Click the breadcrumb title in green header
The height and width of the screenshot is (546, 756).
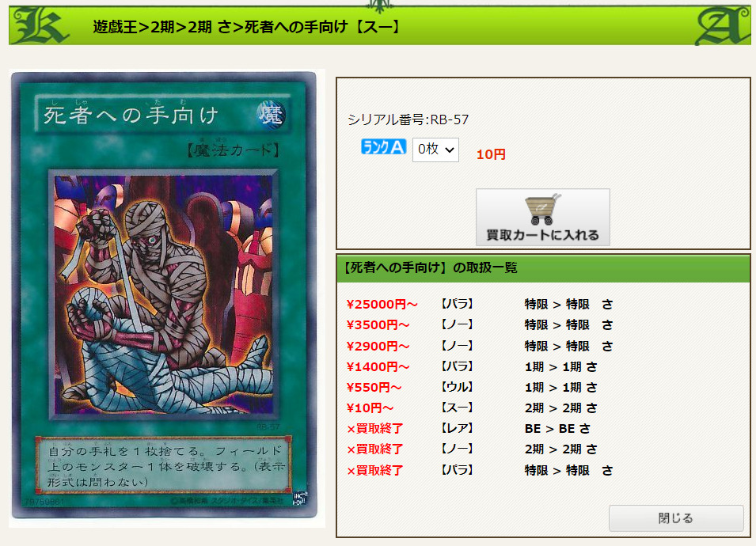coord(246,27)
